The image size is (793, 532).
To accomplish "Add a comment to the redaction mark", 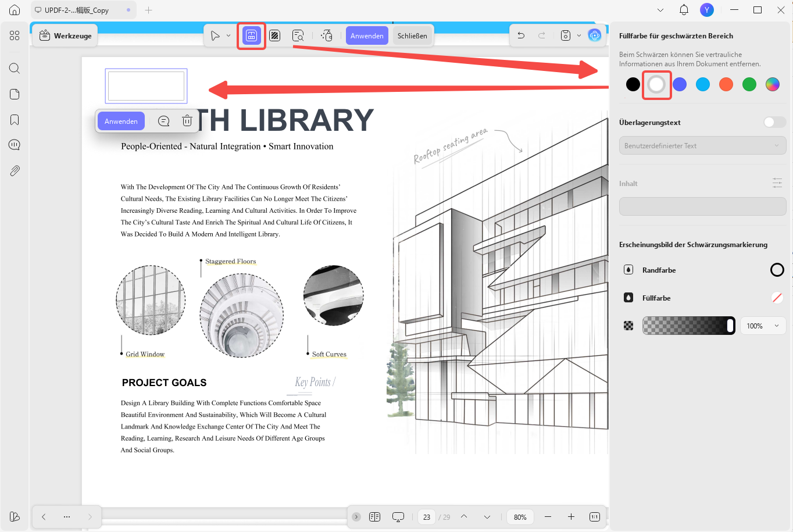I will pos(164,121).
